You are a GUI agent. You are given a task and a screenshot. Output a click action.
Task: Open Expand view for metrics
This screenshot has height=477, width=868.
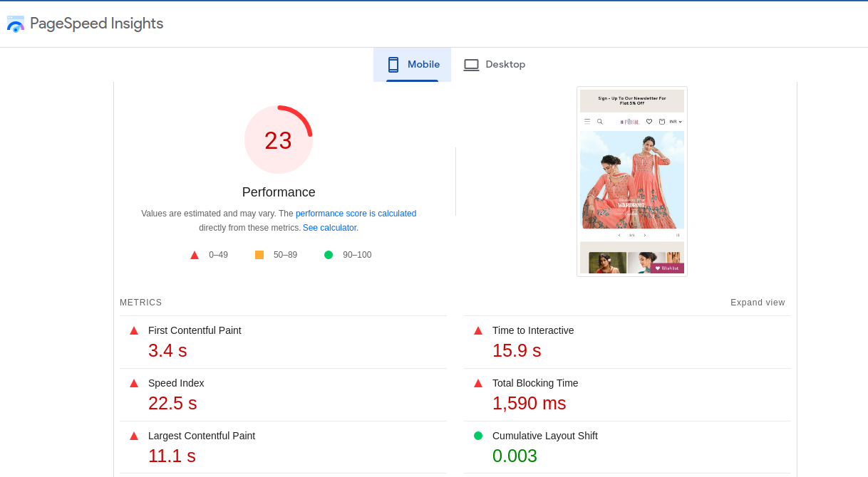pyautogui.click(x=758, y=302)
